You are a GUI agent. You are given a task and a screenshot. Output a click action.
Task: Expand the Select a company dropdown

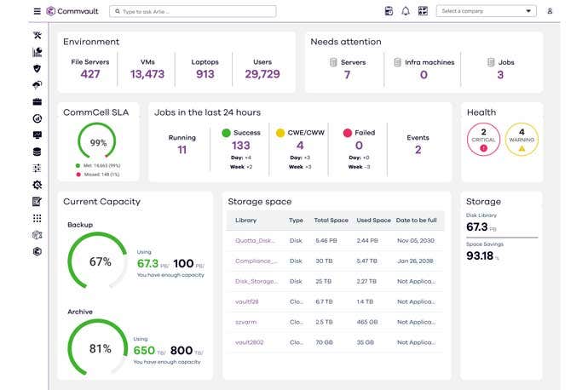click(x=486, y=11)
